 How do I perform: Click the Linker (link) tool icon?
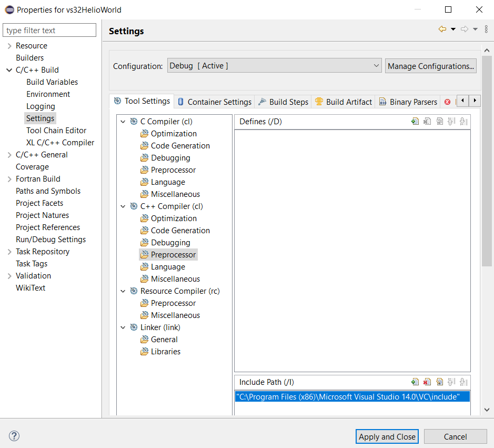coord(134,327)
